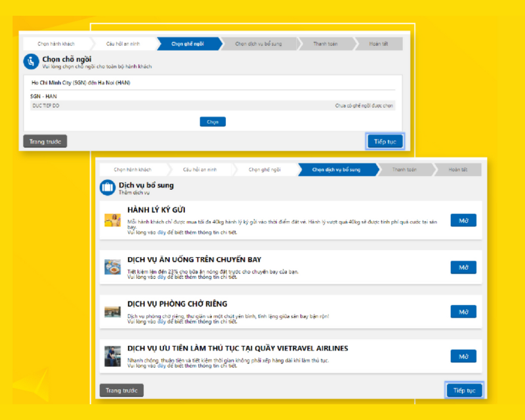Open "Mở" for HÀNH LÝ KÝ GỬI

[x=463, y=220]
